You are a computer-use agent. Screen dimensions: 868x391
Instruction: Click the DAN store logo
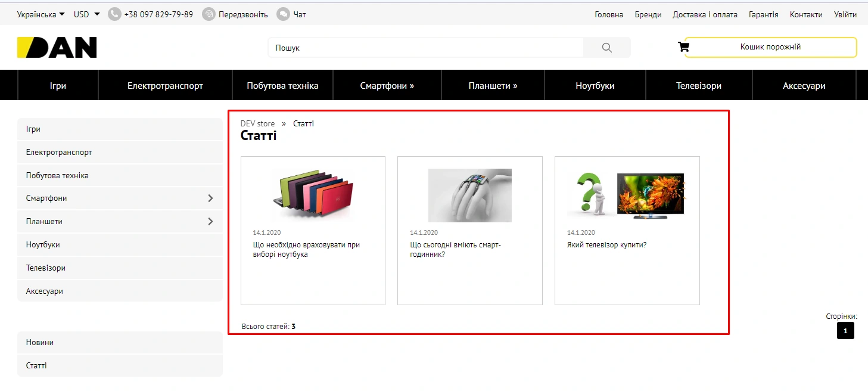[57, 48]
